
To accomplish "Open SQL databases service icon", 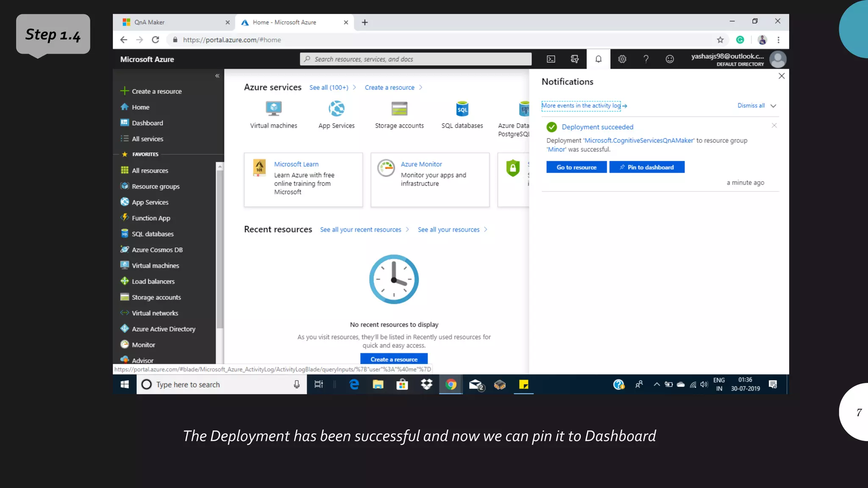I will click(x=462, y=109).
